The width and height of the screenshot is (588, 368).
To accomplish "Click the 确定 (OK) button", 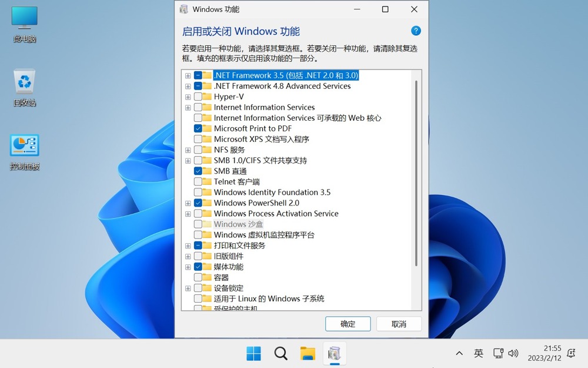I will [x=348, y=324].
